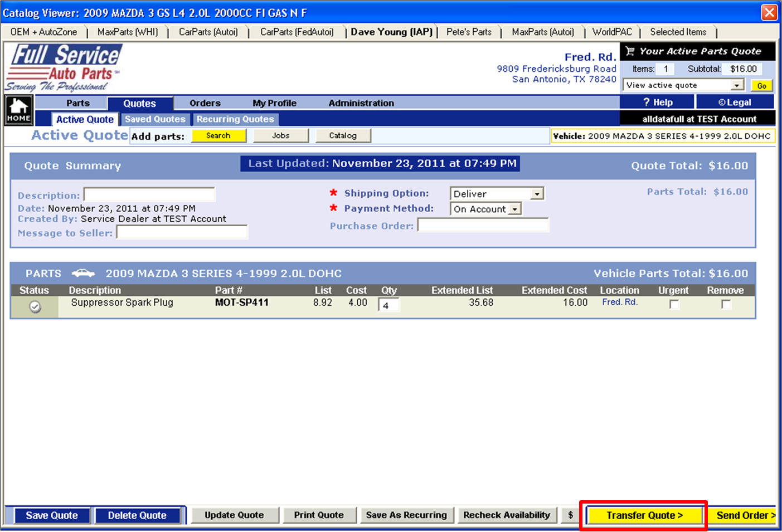Open the CarParts (Autoi) tab
Viewport: 782px width, 532px height.
(208, 32)
